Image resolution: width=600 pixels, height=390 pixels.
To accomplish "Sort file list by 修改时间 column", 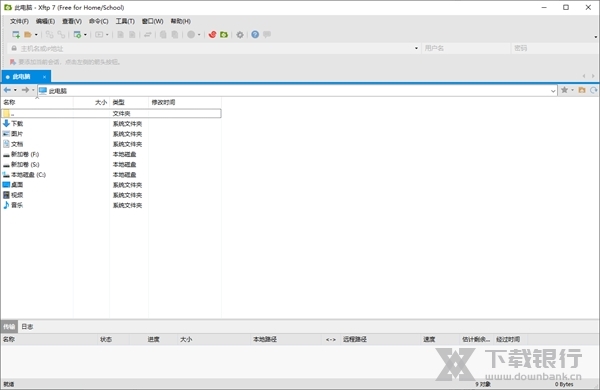I will coord(185,102).
